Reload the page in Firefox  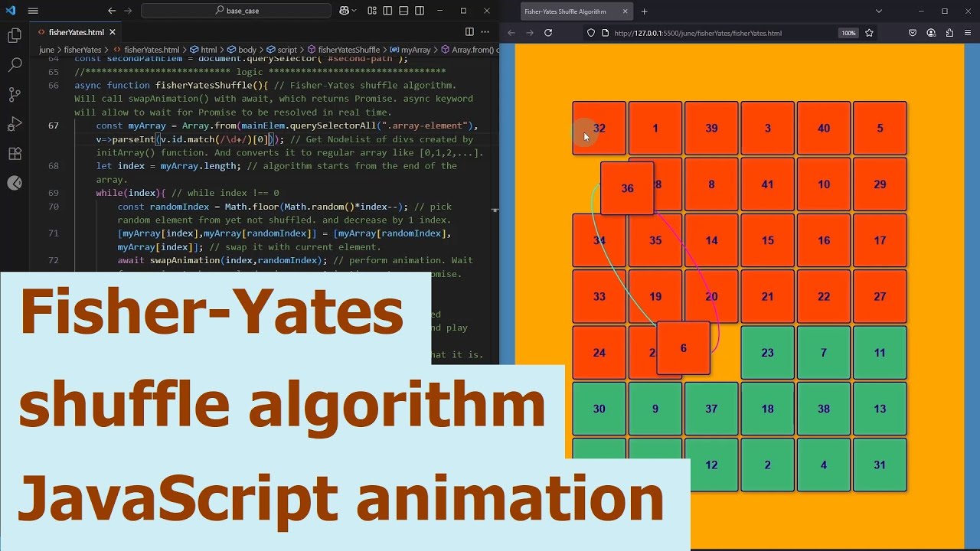tap(548, 33)
